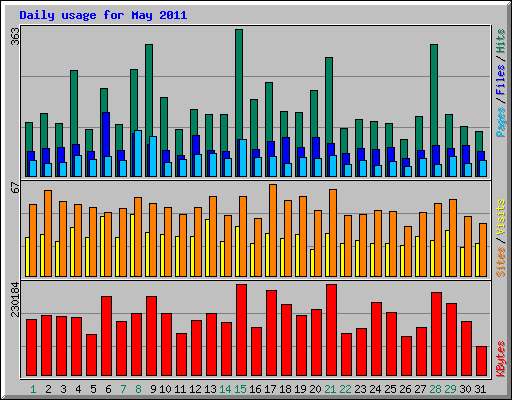Select the dark blue Files bar for day 6
Screen dimensions: 512x400
[x=106, y=134]
